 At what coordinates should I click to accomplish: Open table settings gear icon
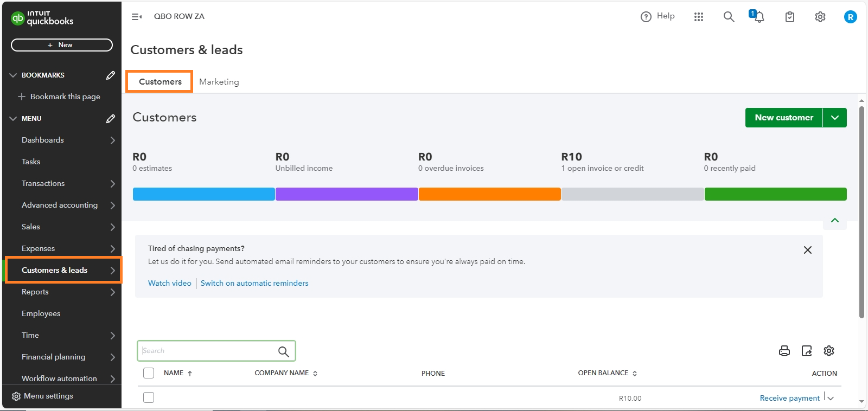click(x=829, y=351)
